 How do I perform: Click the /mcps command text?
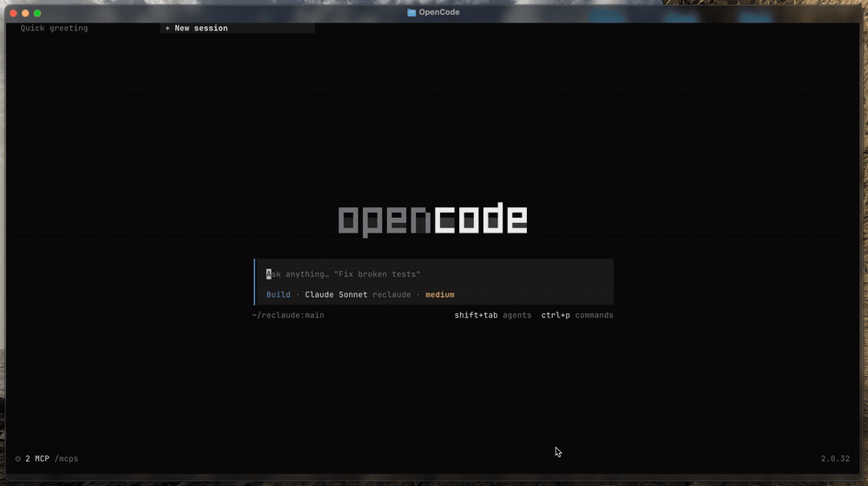[66, 459]
